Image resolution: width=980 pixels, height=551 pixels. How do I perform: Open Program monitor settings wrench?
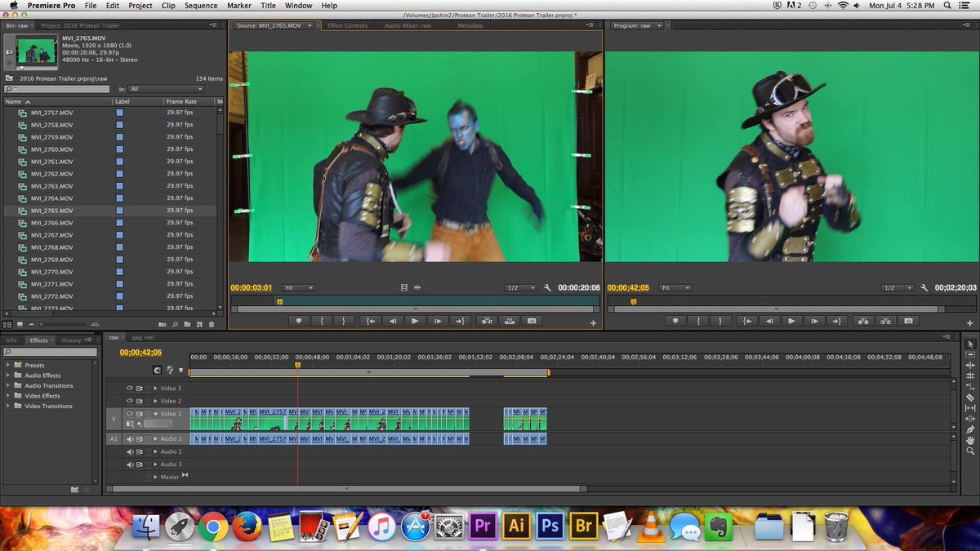pos(924,288)
